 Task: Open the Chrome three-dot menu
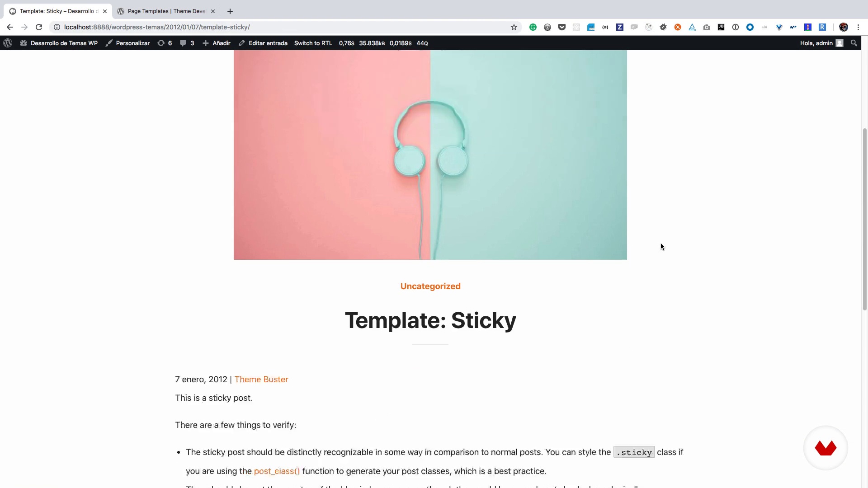tap(858, 27)
